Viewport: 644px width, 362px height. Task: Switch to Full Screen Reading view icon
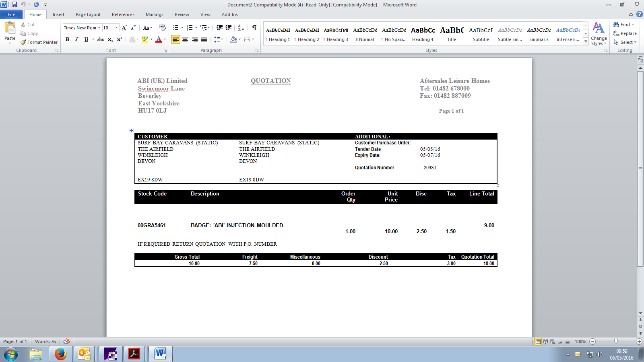coord(545,341)
